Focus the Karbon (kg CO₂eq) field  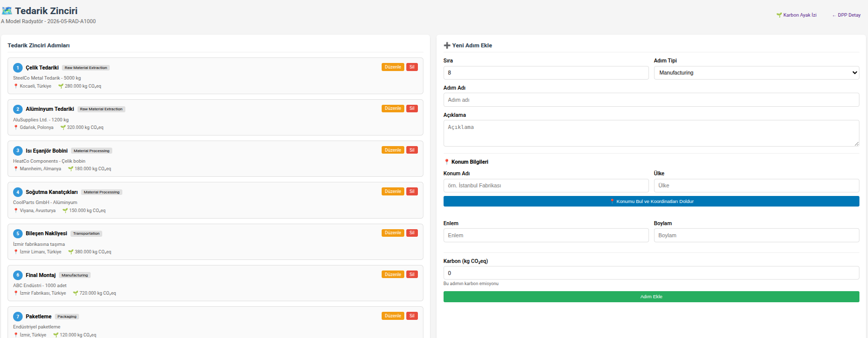651,273
